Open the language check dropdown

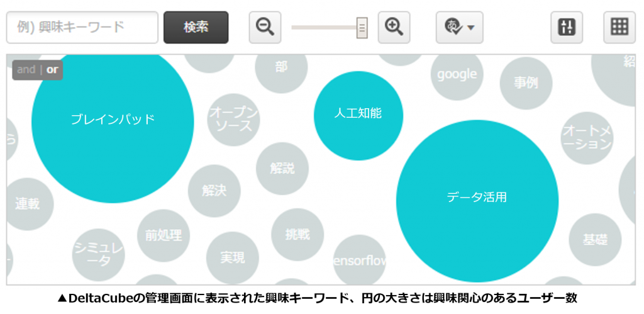click(x=459, y=27)
